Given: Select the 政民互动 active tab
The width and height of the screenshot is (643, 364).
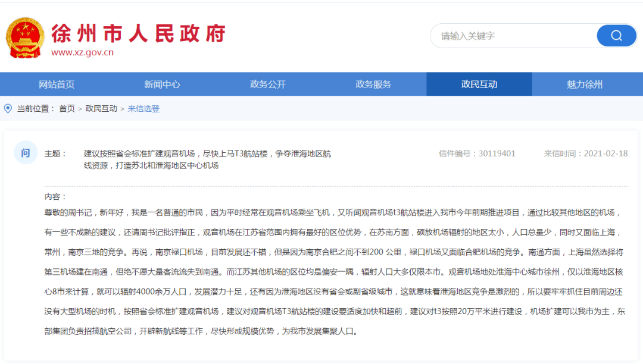Looking at the screenshot, I should tap(479, 84).
